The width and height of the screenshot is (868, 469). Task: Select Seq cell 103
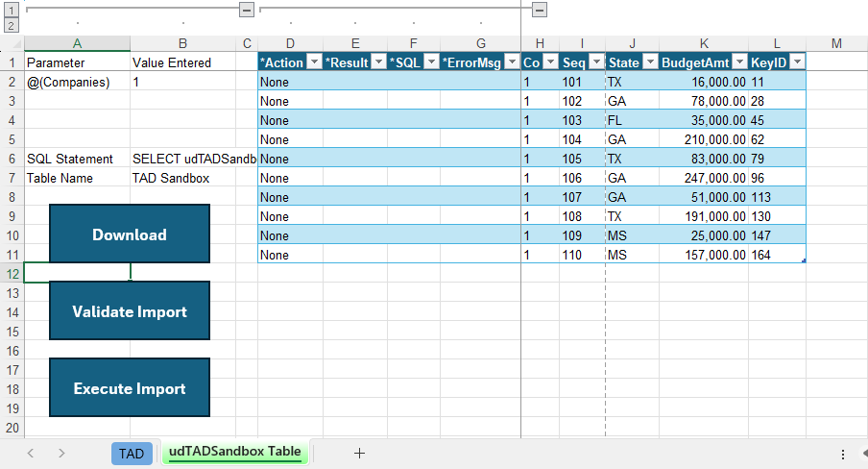click(x=583, y=120)
